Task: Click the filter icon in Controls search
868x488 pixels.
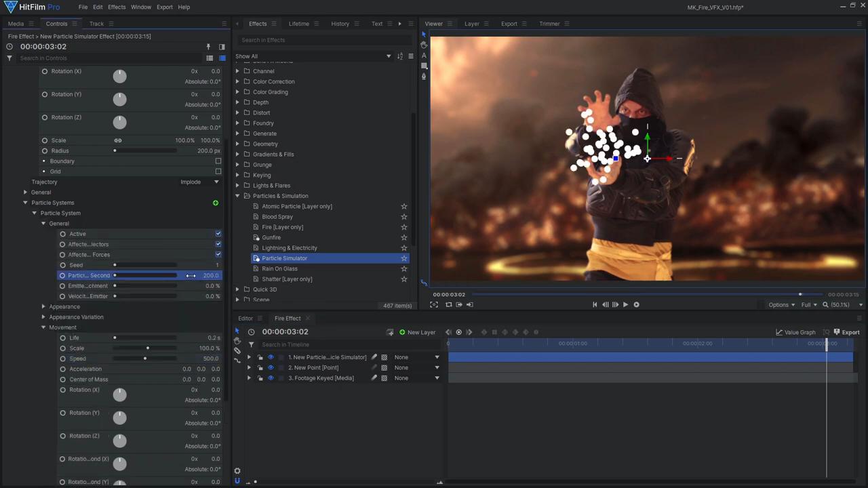Action: pos(9,58)
